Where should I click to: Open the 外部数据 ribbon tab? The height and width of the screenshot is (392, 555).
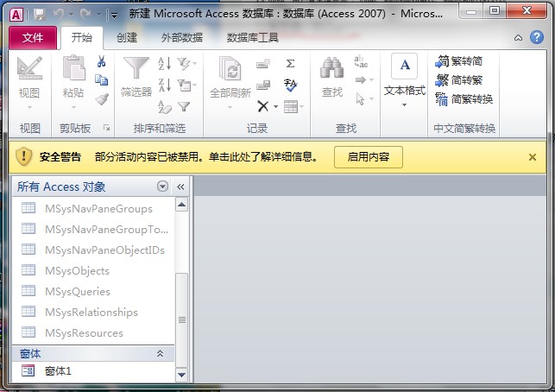pyautogui.click(x=182, y=37)
